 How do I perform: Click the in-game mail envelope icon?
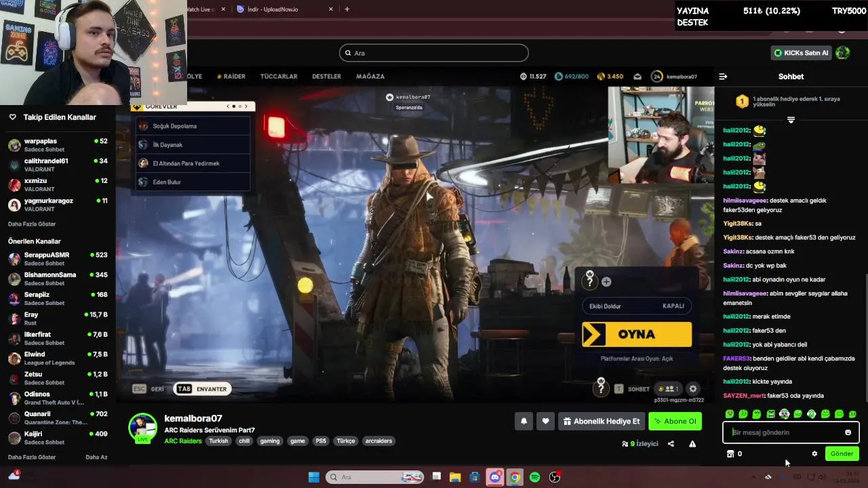coord(637,77)
